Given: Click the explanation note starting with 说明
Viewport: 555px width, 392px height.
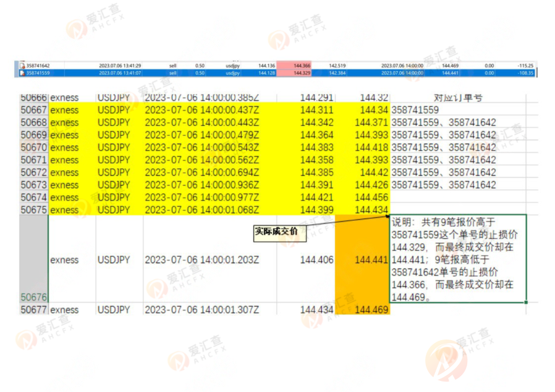Looking at the screenshot, I should [457, 259].
